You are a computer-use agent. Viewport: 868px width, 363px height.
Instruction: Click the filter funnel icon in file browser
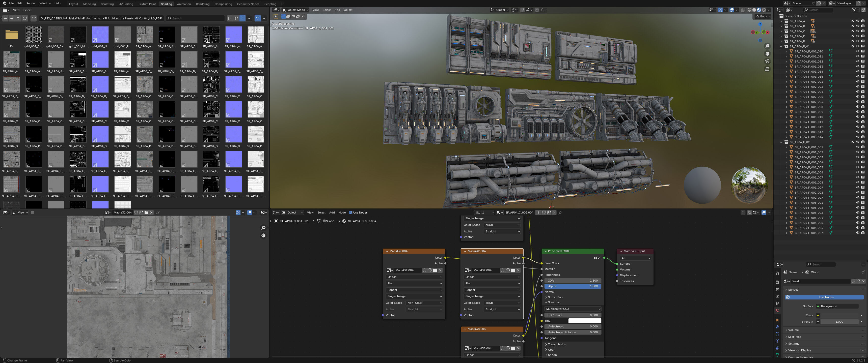[x=257, y=18]
